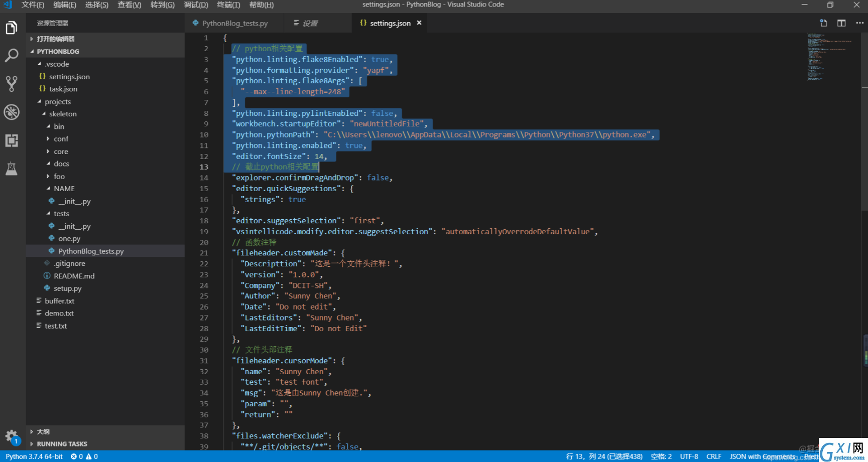The width and height of the screenshot is (868, 462).
Task: Open the .gitignore file
Action: (x=69, y=263)
